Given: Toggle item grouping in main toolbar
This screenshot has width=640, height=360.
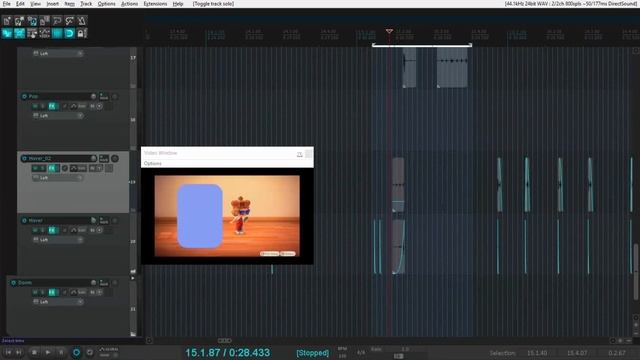Looking at the screenshot, I should [19, 33].
